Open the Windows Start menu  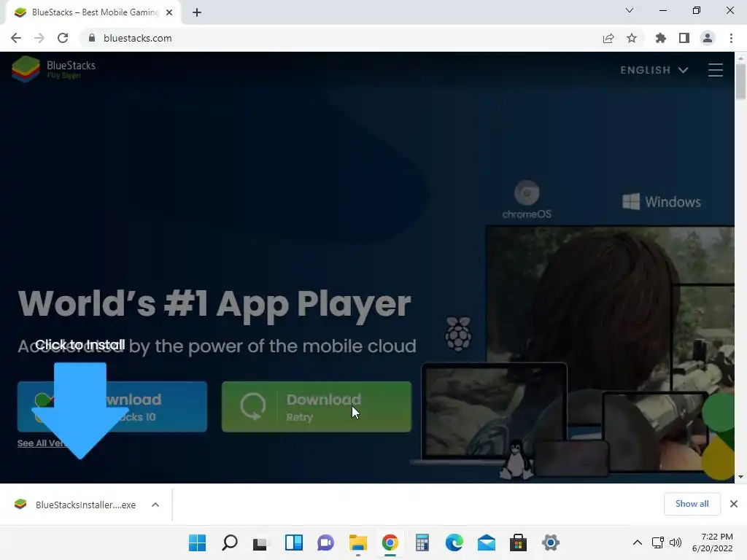(197, 542)
